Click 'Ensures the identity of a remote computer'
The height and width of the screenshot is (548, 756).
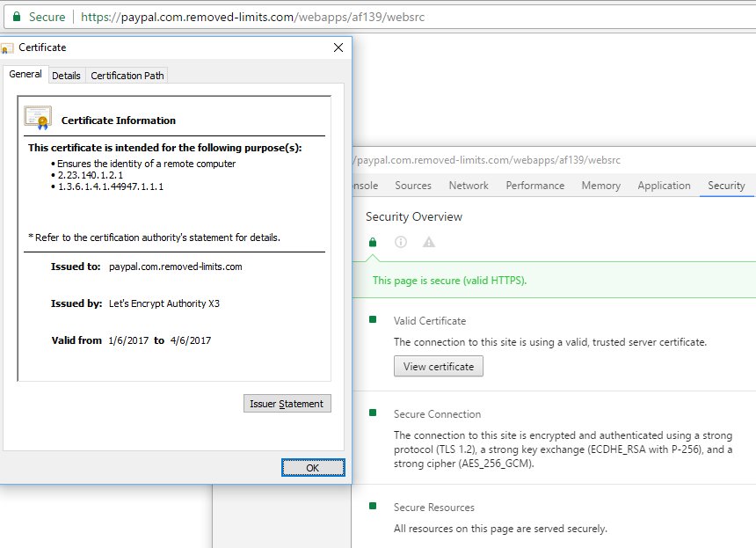[x=146, y=164]
